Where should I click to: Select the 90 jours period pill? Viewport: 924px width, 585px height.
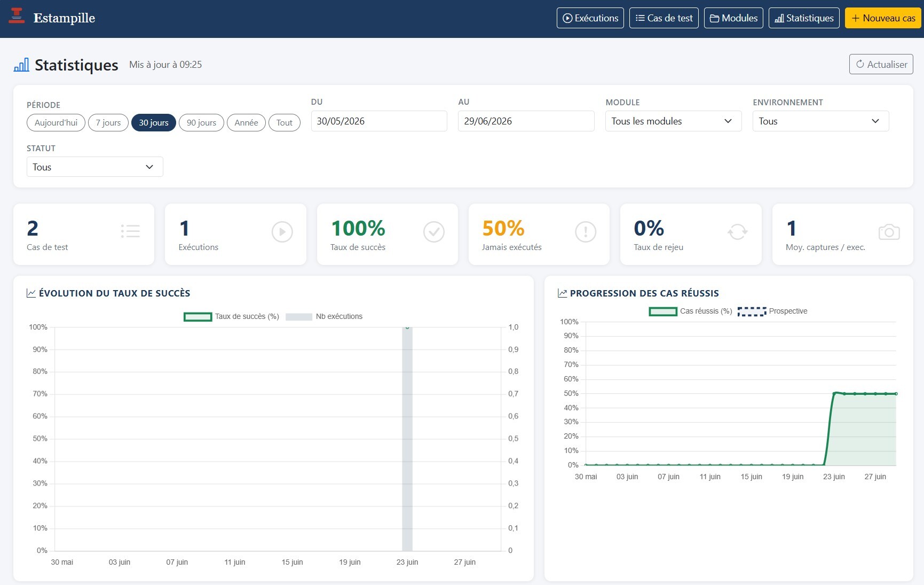[x=201, y=122]
